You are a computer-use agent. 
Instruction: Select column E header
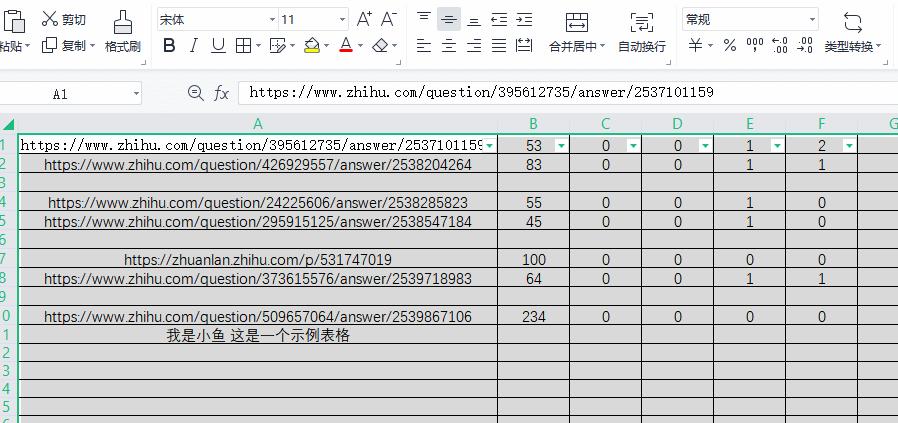point(750,124)
